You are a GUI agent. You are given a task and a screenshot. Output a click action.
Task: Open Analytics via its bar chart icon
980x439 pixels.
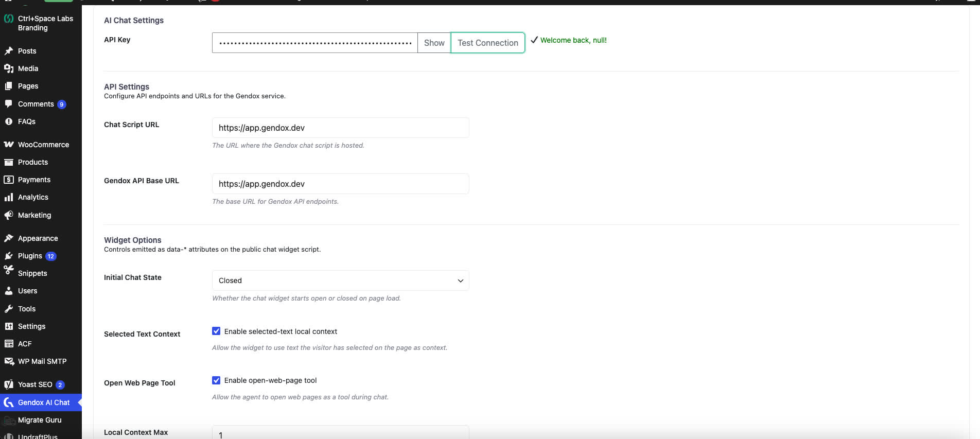tap(9, 197)
